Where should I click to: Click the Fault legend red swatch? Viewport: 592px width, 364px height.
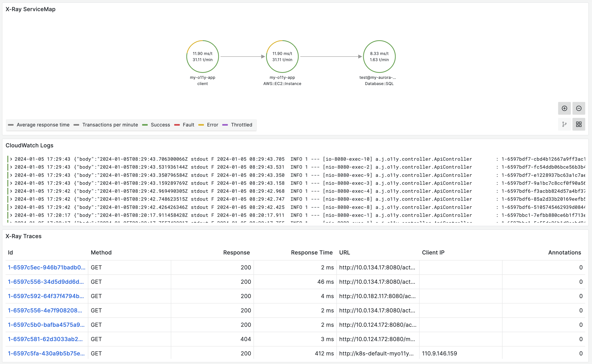coord(177,125)
